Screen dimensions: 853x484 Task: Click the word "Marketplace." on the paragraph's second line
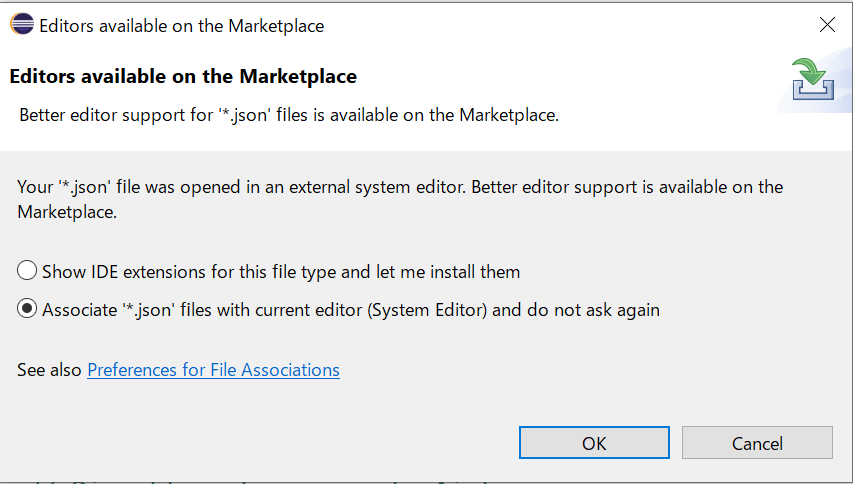[67, 212]
